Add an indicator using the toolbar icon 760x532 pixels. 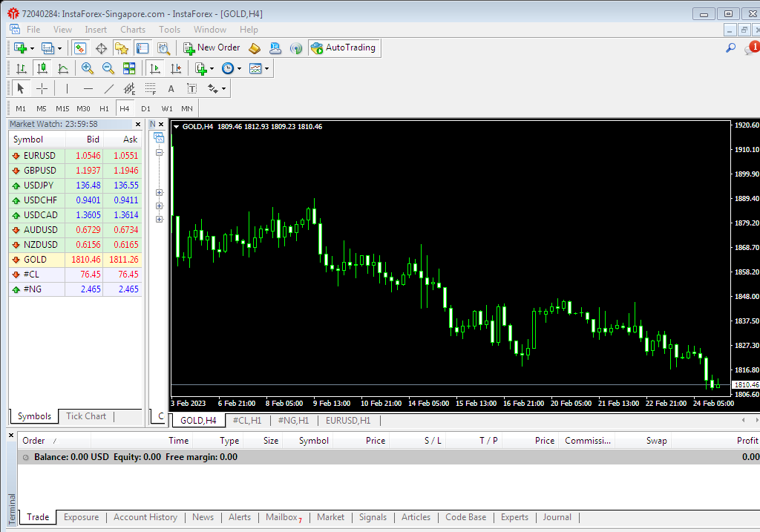(x=200, y=68)
